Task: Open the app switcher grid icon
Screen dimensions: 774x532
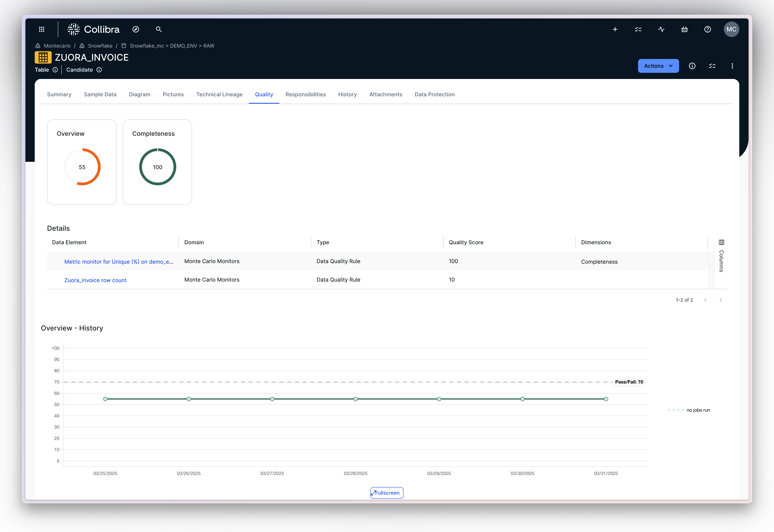Action: (42, 29)
